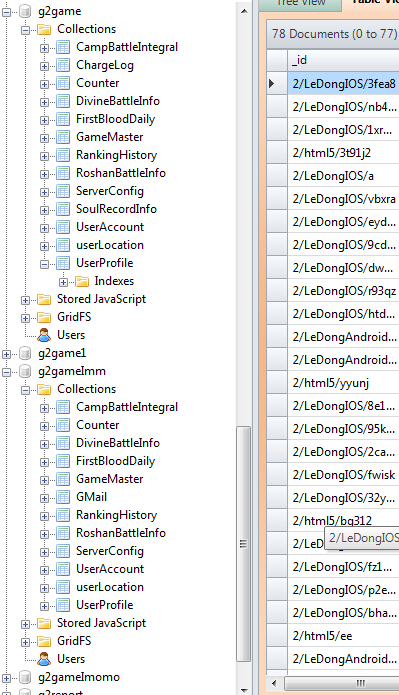
Task: Select the g2game database icon
Action: [25, 12]
